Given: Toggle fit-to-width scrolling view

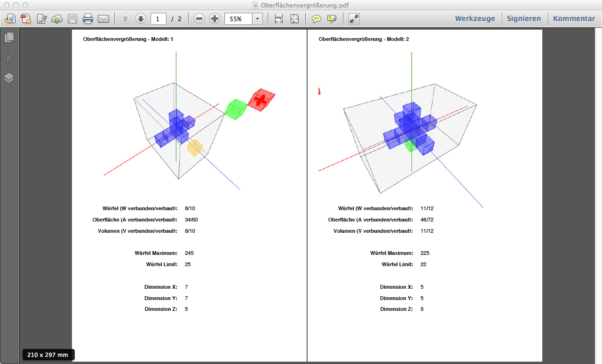Looking at the screenshot, I should (x=279, y=19).
